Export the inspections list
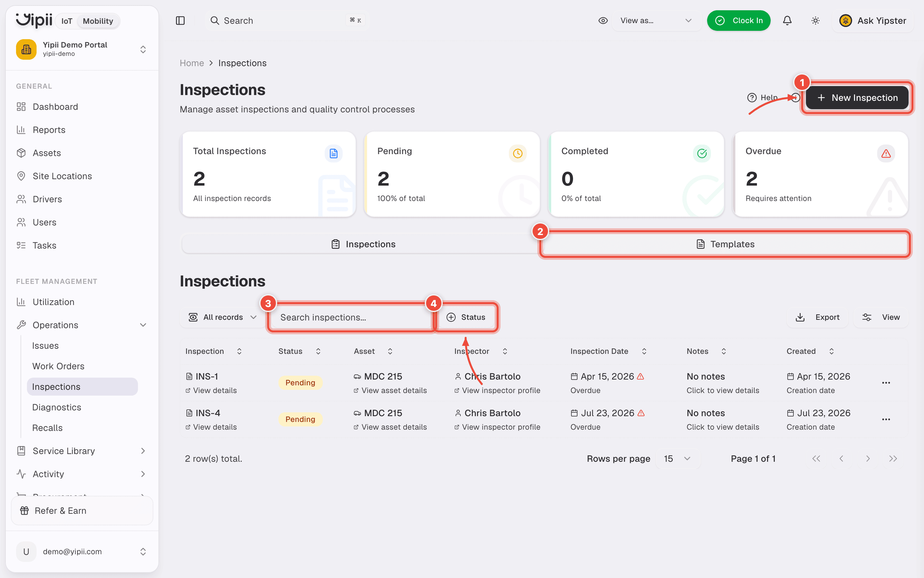This screenshot has height=578, width=924. tap(817, 317)
